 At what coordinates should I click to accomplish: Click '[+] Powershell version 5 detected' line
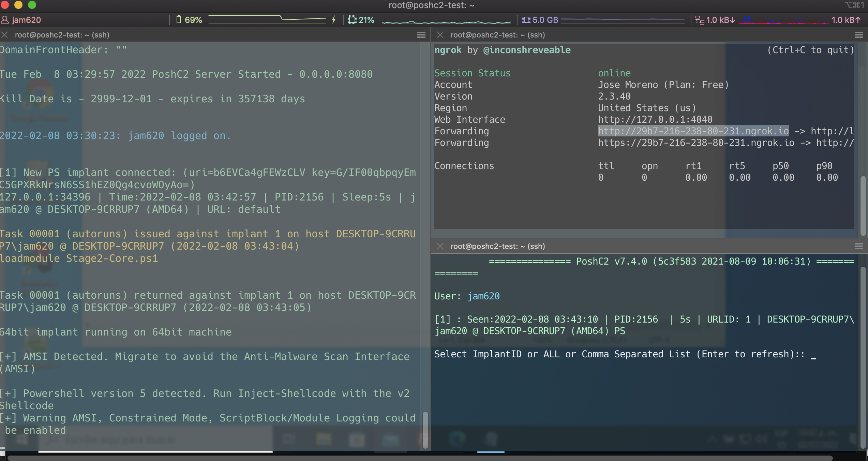click(x=205, y=399)
